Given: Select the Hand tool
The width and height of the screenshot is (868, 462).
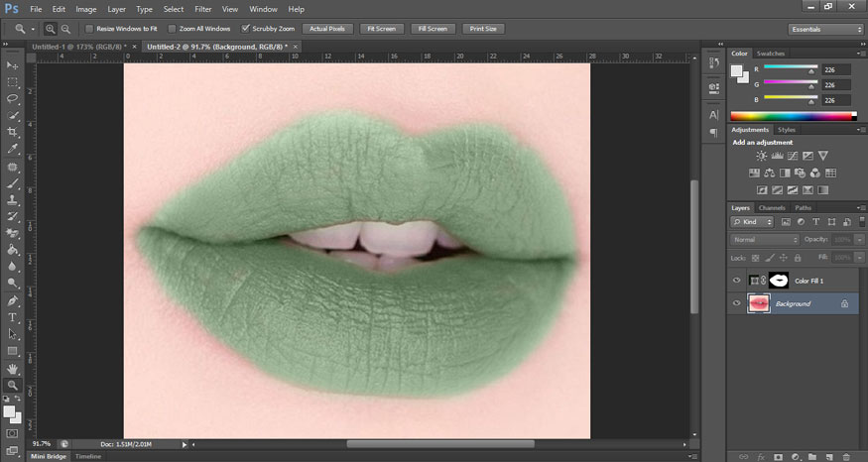Looking at the screenshot, I should 13,368.
